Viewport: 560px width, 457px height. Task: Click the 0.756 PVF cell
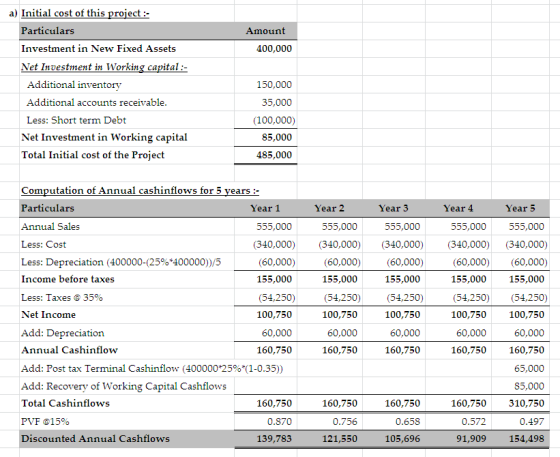click(345, 422)
